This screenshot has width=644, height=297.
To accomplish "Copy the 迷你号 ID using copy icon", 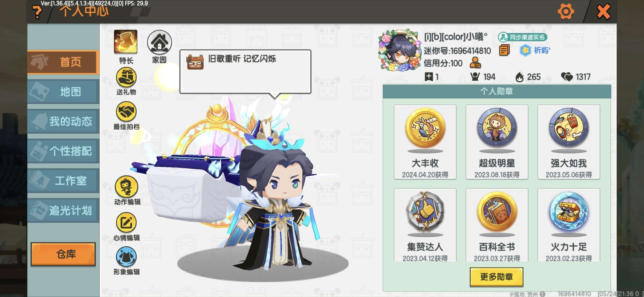I will 504,50.
